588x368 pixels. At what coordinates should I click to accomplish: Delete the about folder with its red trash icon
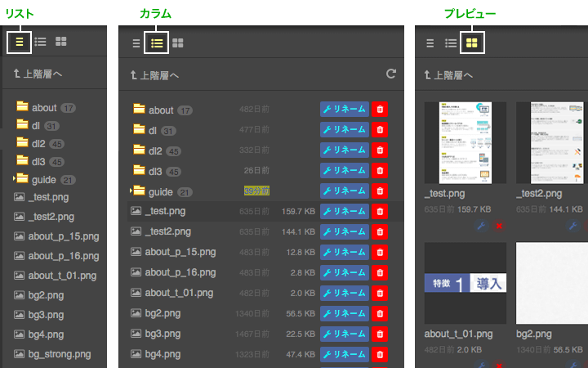pyautogui.click(x=380, y=110)
